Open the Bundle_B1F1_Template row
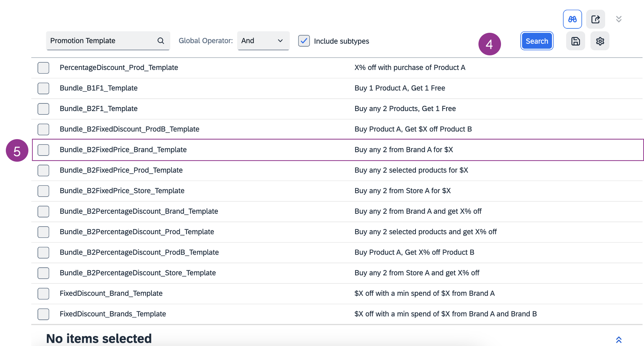The width and height of the screenshot is (644, 346). 99,88
